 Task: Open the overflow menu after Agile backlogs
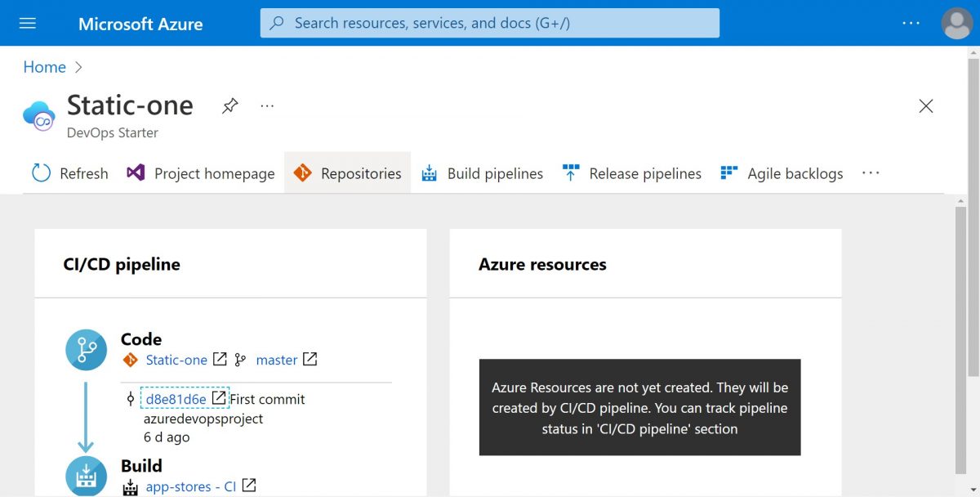[x=871, y=172]
